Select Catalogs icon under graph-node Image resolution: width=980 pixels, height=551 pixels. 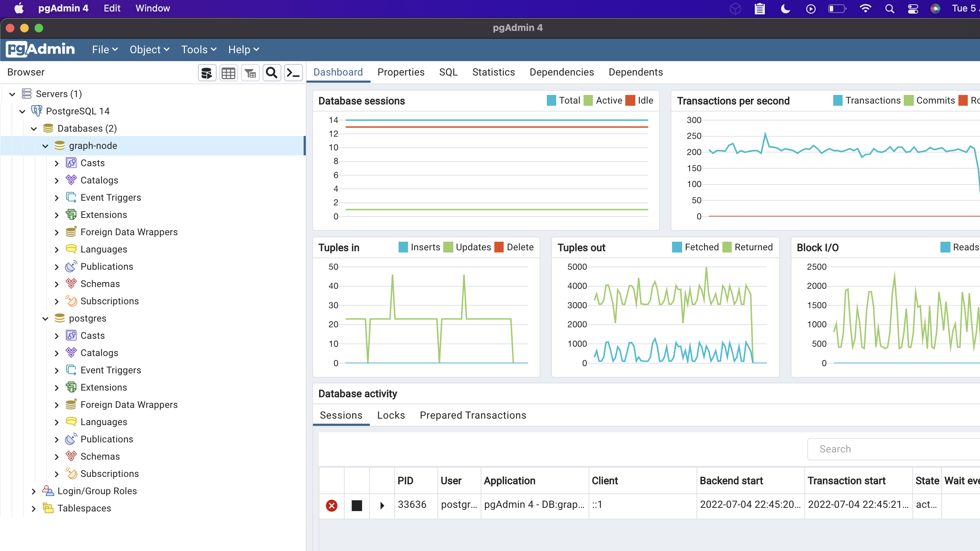(x=71, y=180)
